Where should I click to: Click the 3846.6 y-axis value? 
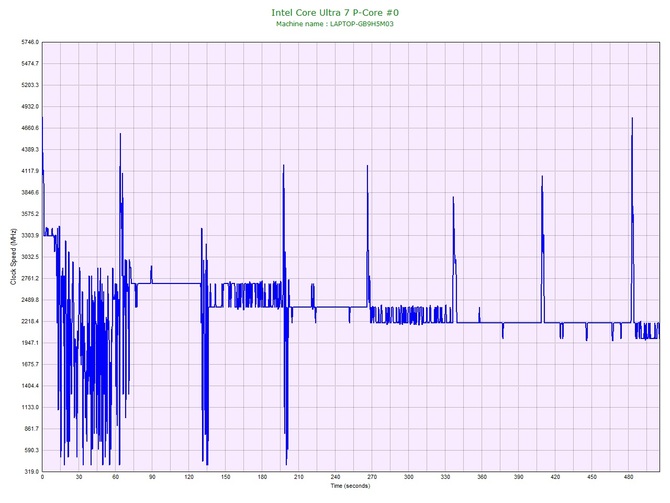click(30, 192)
